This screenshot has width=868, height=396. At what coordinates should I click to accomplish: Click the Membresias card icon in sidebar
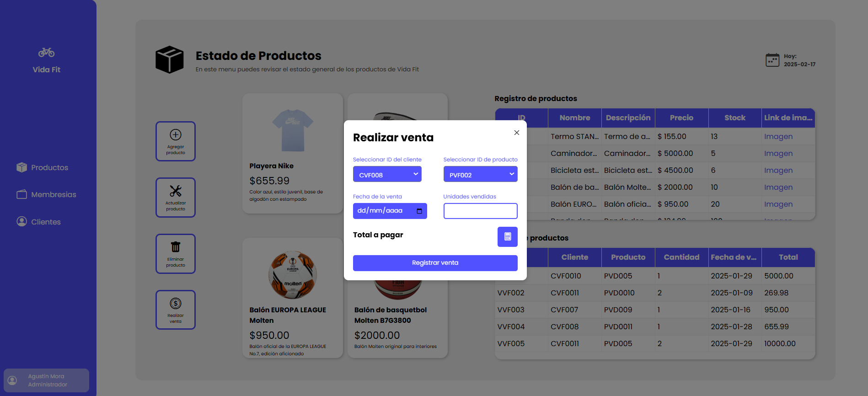coord(21,194)
